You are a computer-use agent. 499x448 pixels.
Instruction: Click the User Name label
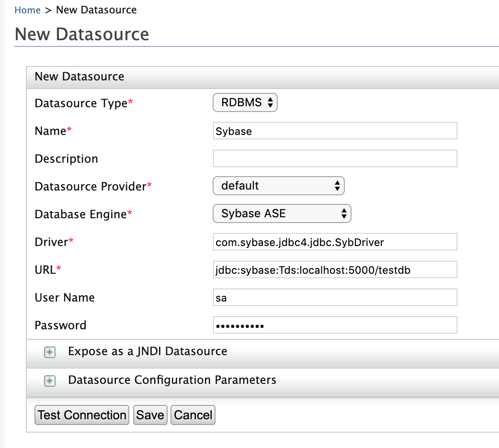pos(65,298)
